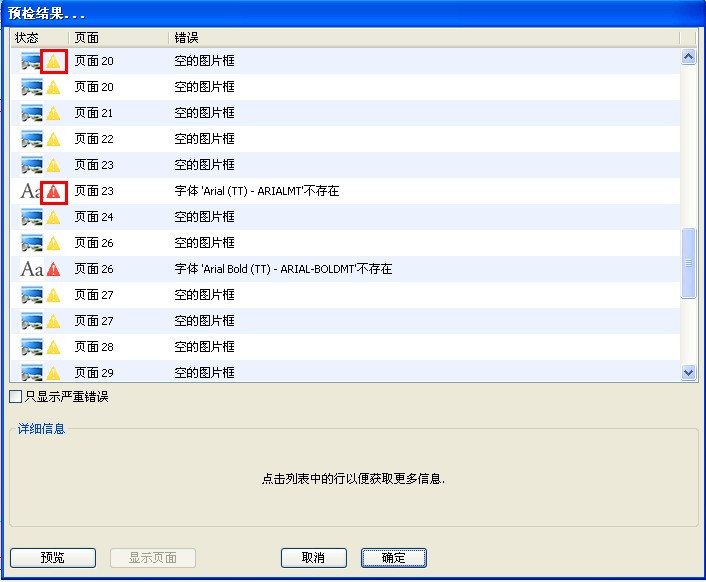Click the picture-frame icon in the 页面 26 空的图片框 row
The image size is (706, 582).
tap(32, 243)
